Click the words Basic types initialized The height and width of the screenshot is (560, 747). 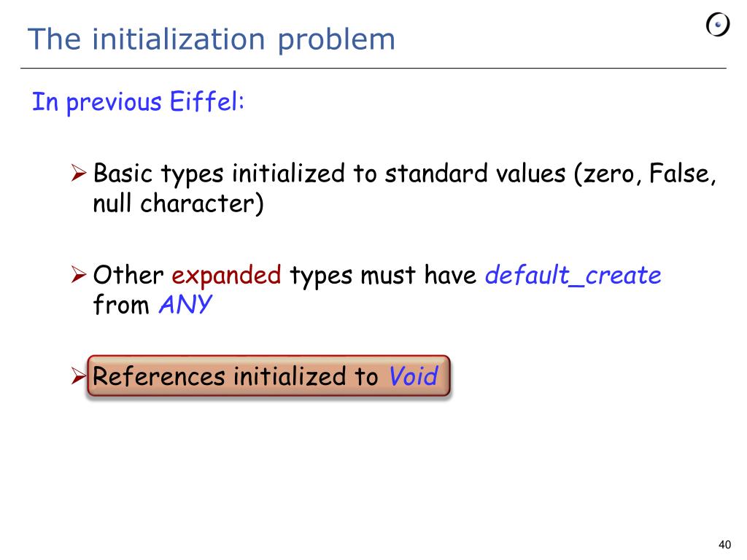pyautogui.click(x=219, y=174)
